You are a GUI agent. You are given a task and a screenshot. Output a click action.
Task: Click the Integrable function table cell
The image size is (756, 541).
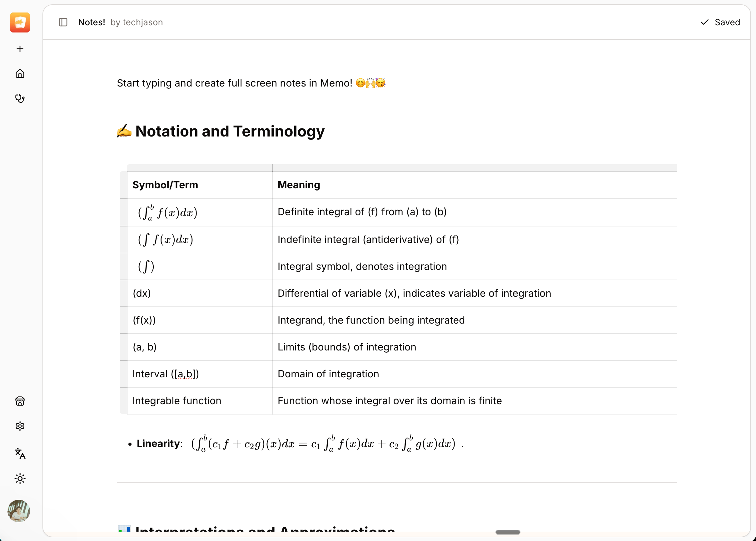tap(200, 401)
